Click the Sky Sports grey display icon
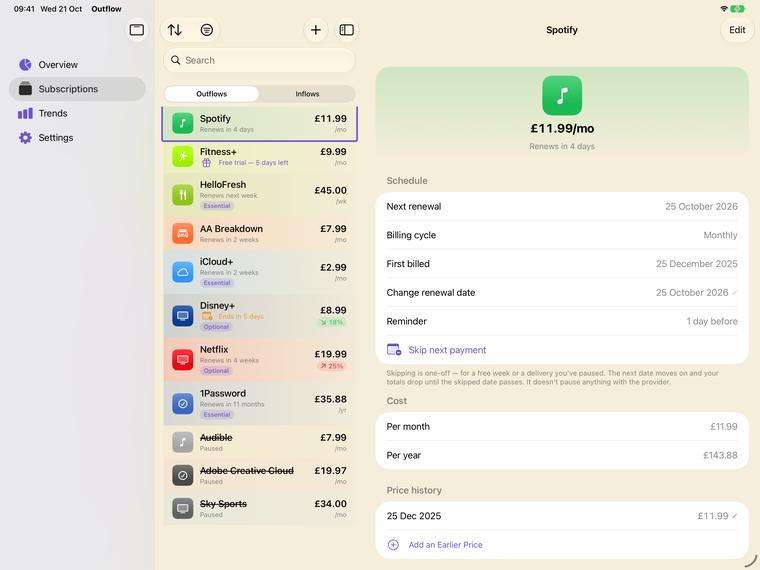The width and height of the screenshot is (760, 570). (183, 508)
